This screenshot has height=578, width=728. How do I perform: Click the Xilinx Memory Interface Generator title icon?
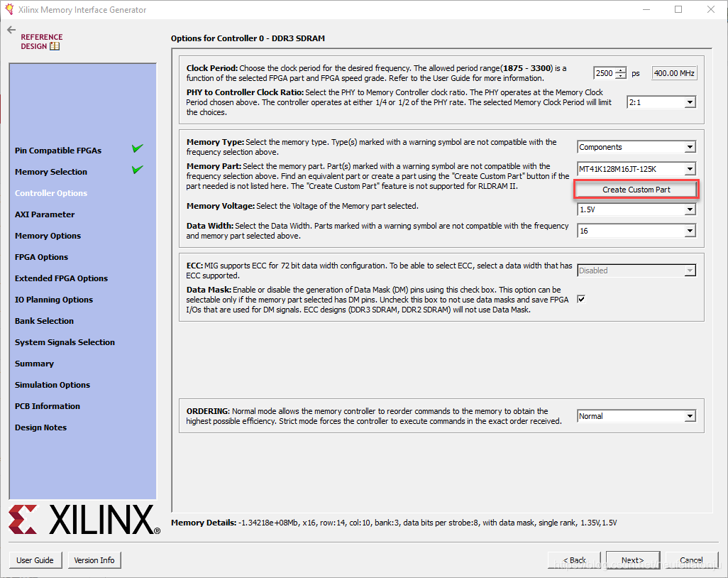9,9
